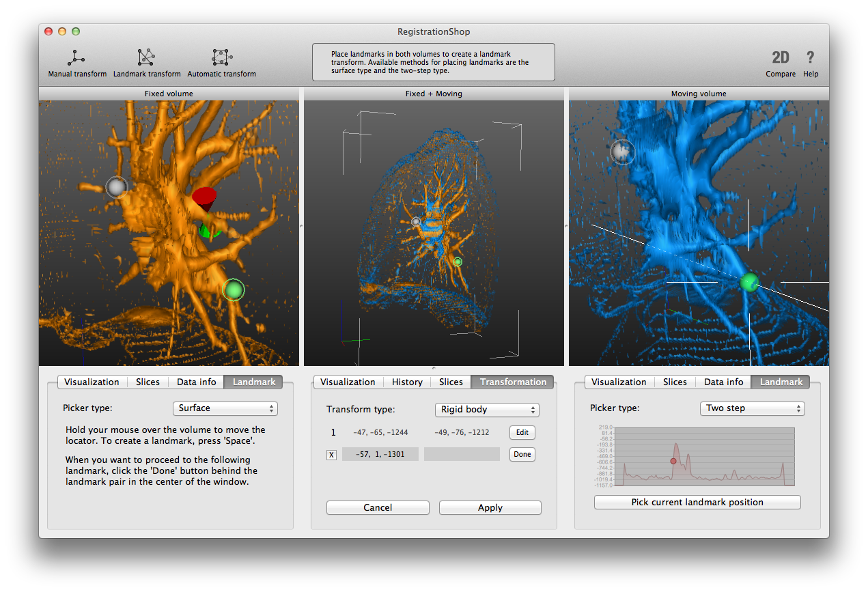Open the 2D Compare view
Screen dimensions: 868x592
[x=780, y=58]
